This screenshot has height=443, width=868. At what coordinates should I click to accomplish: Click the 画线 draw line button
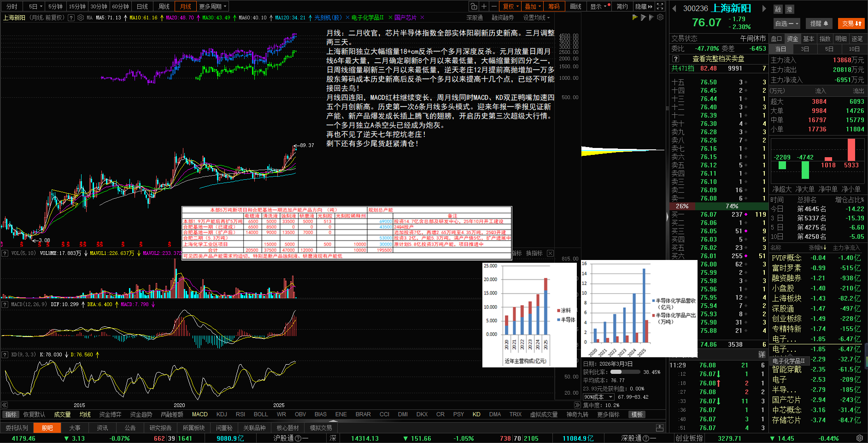(576, 6)
